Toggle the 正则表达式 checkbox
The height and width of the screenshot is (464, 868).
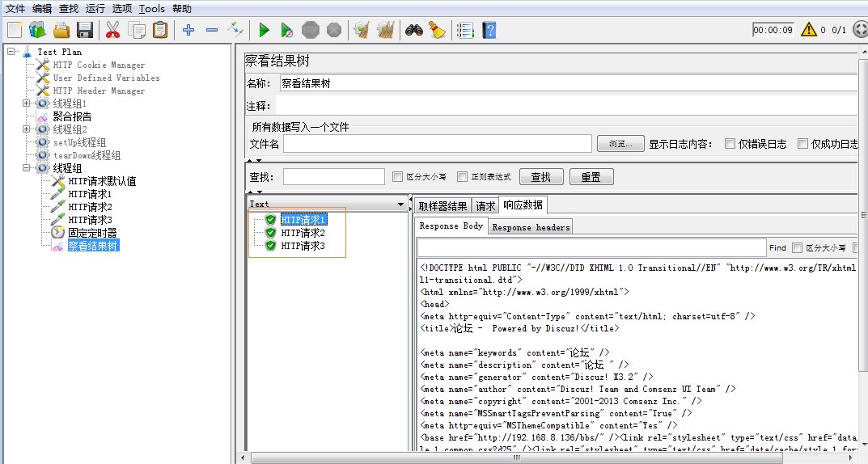pos(462,176)
